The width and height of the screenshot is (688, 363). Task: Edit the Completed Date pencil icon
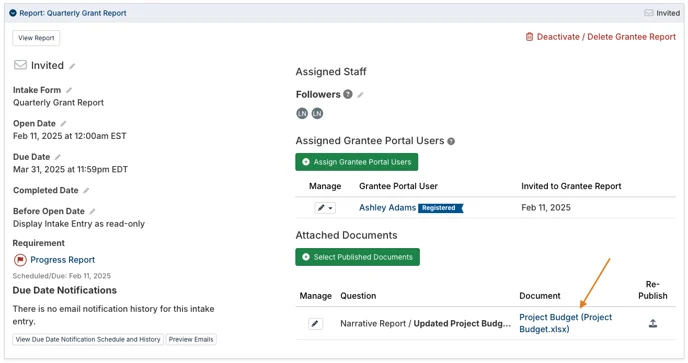coord(86,190)
